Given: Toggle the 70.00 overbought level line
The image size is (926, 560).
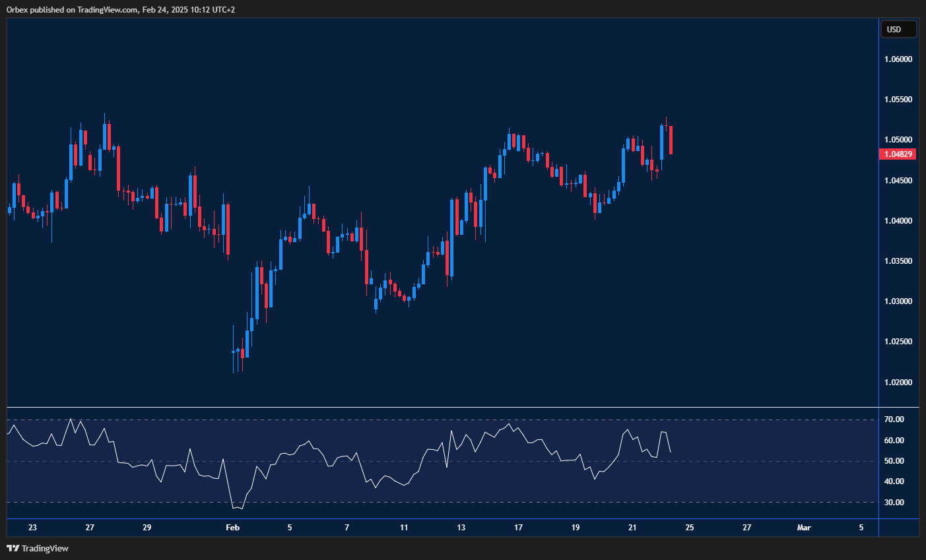Looking at the screenshot, I should [x=436, y=419].
